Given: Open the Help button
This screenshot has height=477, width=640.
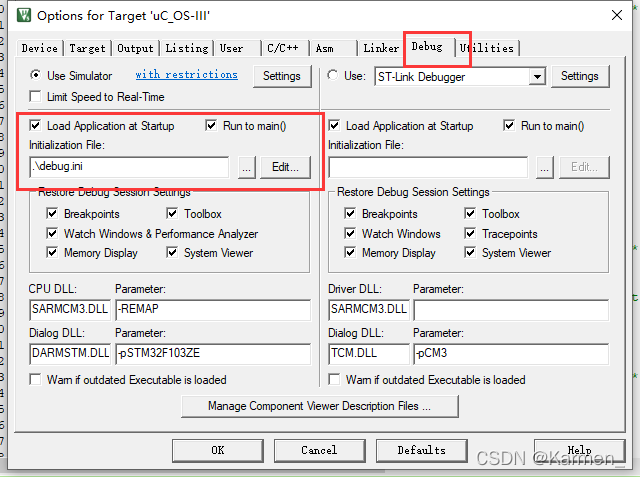Looking at the screenshot, I should tap(580, 450).
